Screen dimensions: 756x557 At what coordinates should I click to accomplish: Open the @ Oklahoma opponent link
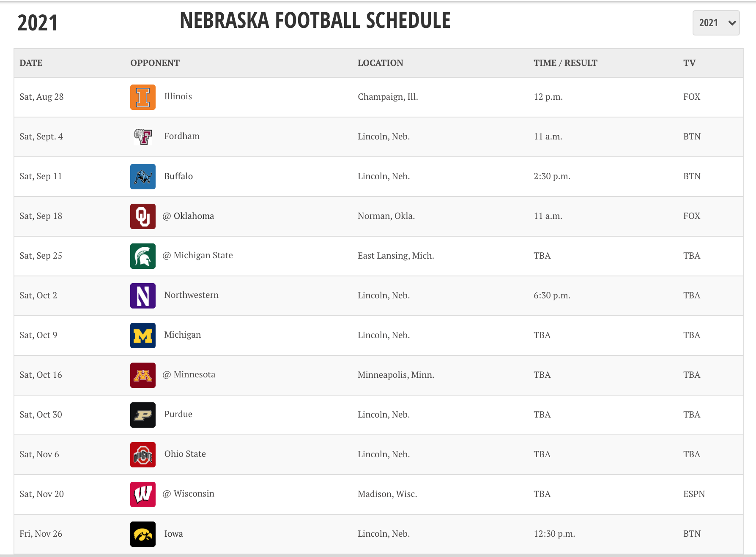[x=188, y=216]
